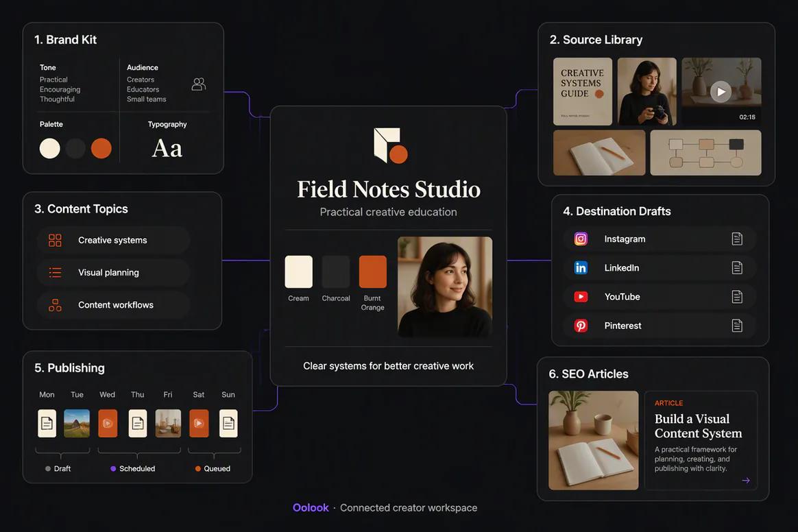Click 'Educators' in the Audience list
Image resolution: width=798 pixels, height=532 pixels.
[x=143, y=90]
